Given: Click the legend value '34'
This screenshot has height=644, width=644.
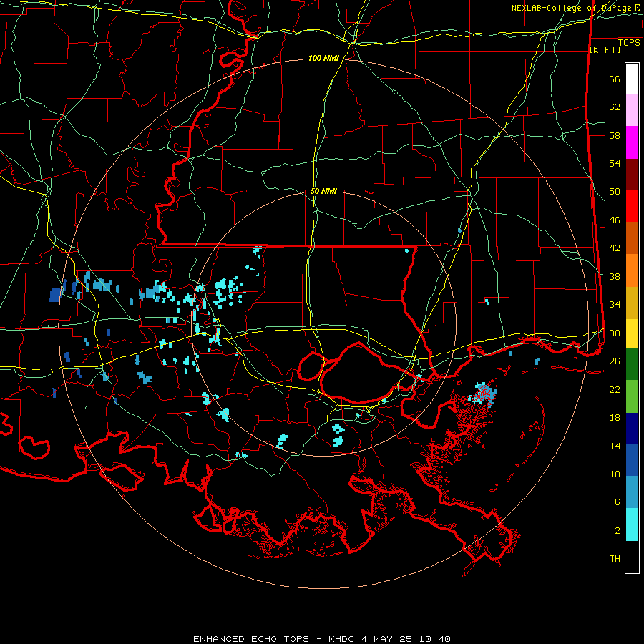Looking at the screenshot, I should tap(615, 304).
